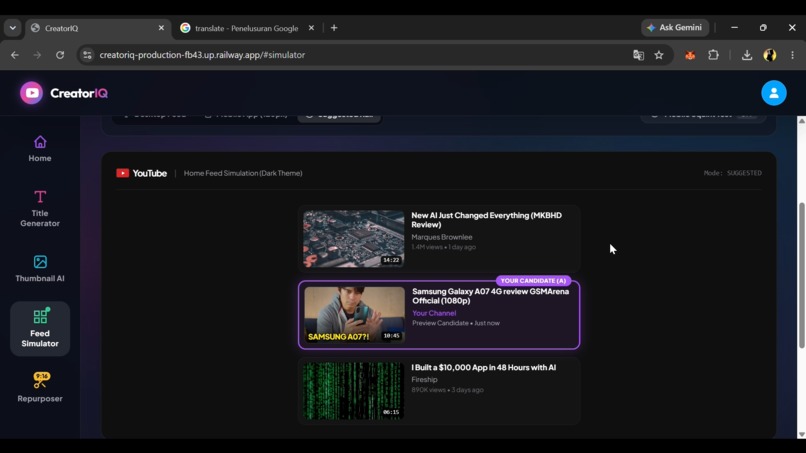
Task: Click the green matrix code thumbnail
Action: pyautogui.click(x=354, y=391)
